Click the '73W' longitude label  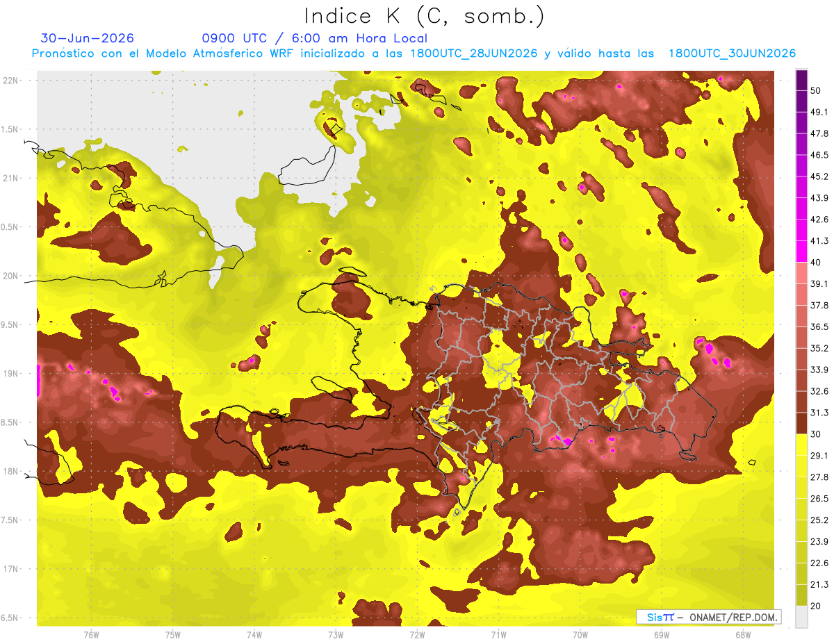point(336,634)
